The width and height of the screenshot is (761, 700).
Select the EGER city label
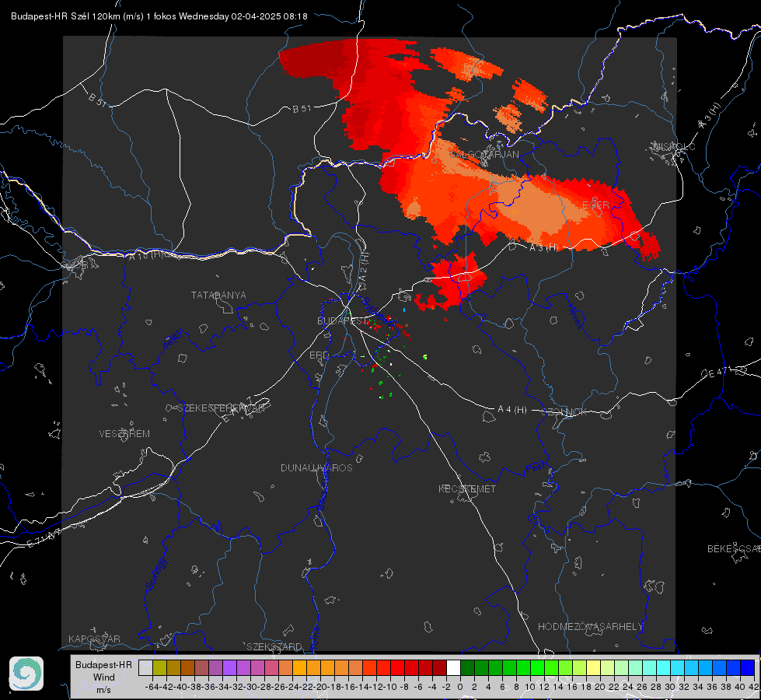(x=595, y=205)
